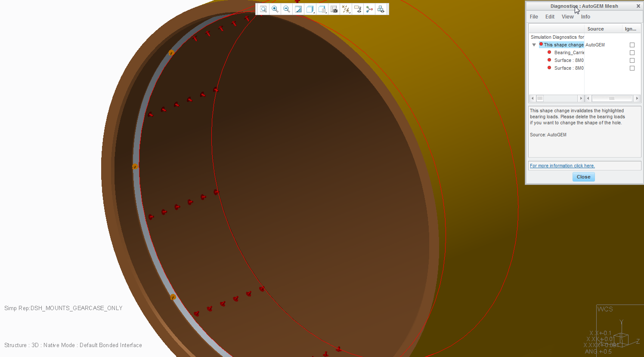Click the 'This shape change invalidates' message text
This screenshot has height=357, width=644.
click(x=577, y=117)
